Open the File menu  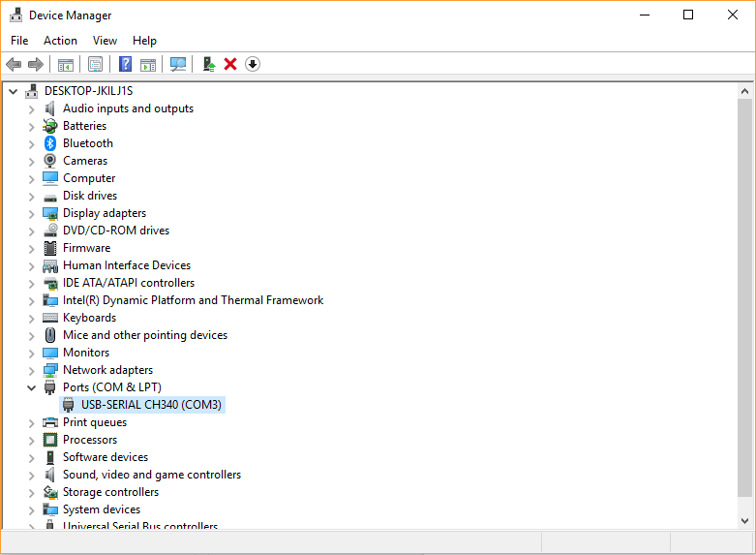point(19,41)
